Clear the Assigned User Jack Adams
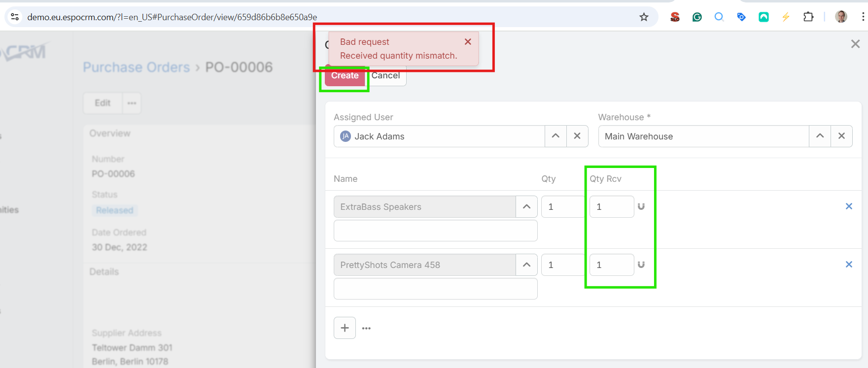Screen dimensions: 868x368 [577, 136]
